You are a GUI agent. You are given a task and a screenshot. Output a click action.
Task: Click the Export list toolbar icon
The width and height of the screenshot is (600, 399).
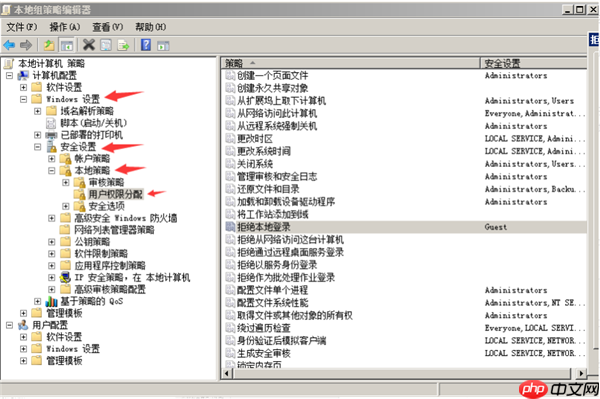pyautogui.click(x=123, y=46)
